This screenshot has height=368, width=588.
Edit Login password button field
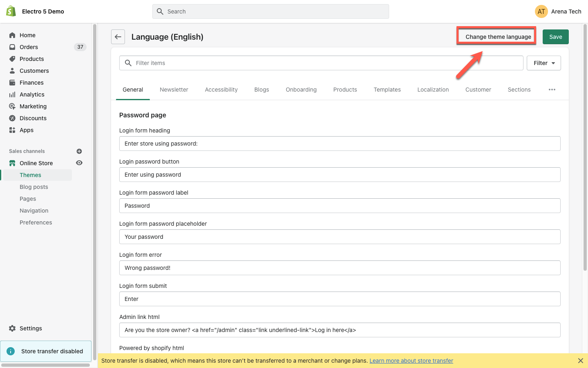pos(340,175)
